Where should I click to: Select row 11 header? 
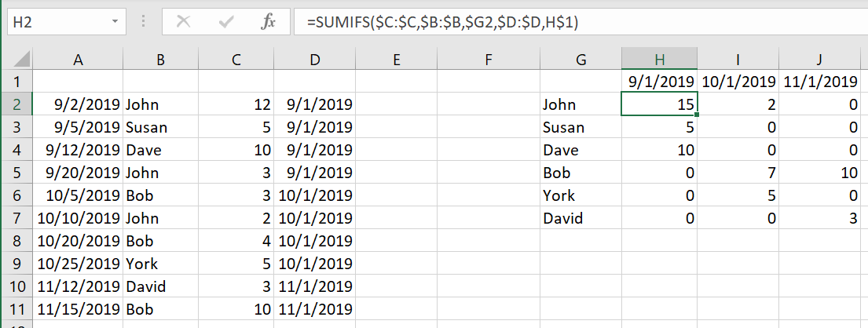[x=17, y=309]
